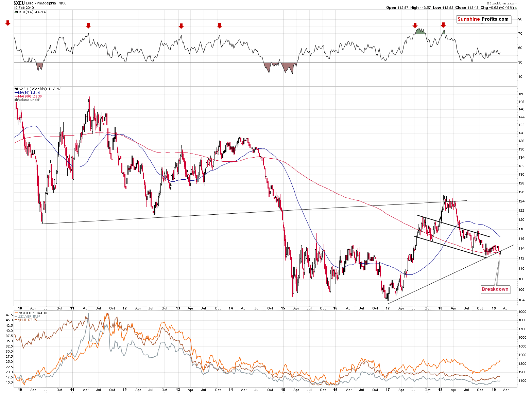Click the Volume undef legend entry
The width and height of the screenshot is (532, 393).
pyautogui.click(x=27, y=100)
